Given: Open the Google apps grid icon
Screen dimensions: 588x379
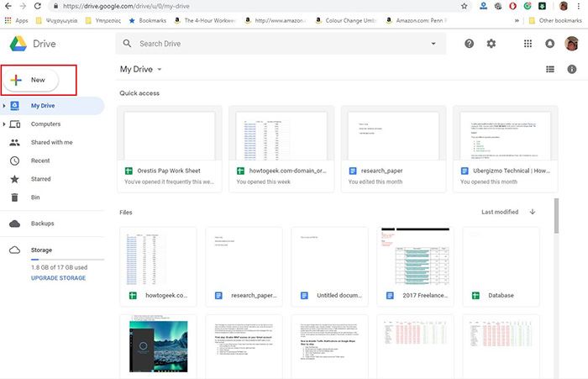Looking at the screenshot, I should (x=528, y=44).
